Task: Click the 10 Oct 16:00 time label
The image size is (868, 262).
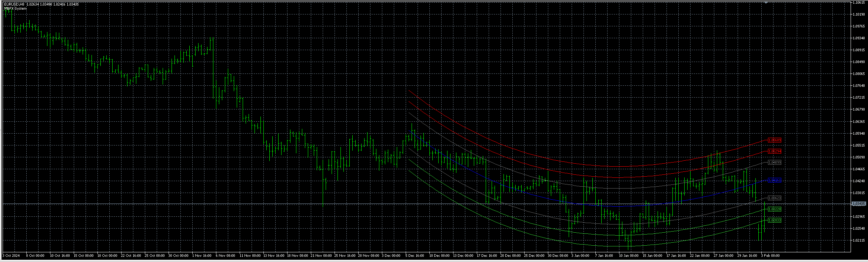Action: tap(60, 256)
